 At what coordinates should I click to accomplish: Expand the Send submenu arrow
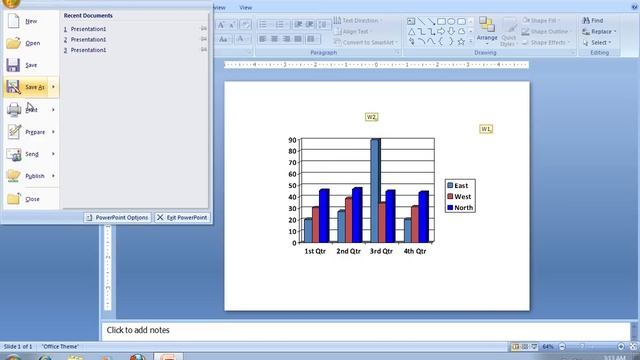click(x=53, y=154)
